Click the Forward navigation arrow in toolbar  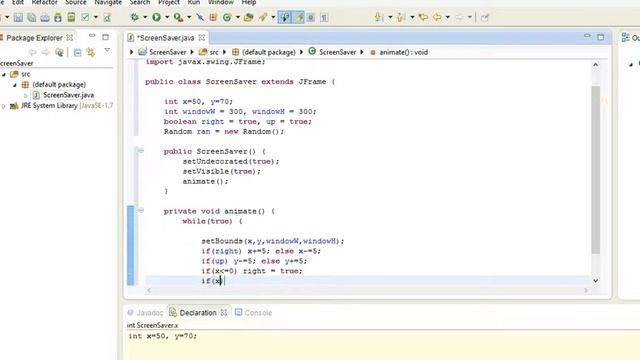click(459, 17)
